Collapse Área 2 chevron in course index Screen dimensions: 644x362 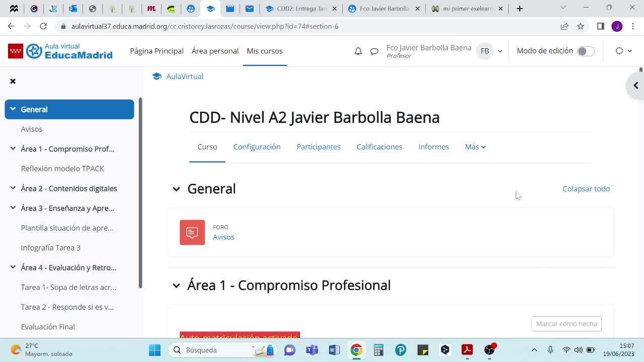tap(13, 189)
